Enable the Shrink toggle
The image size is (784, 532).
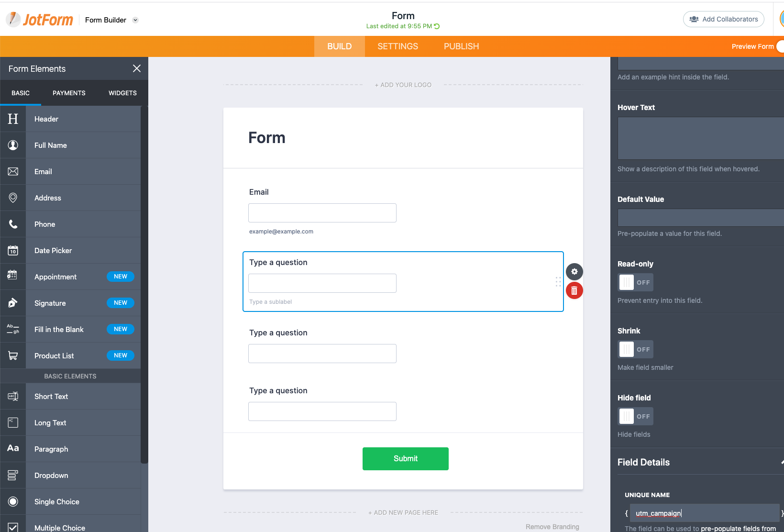pos(635,349)
